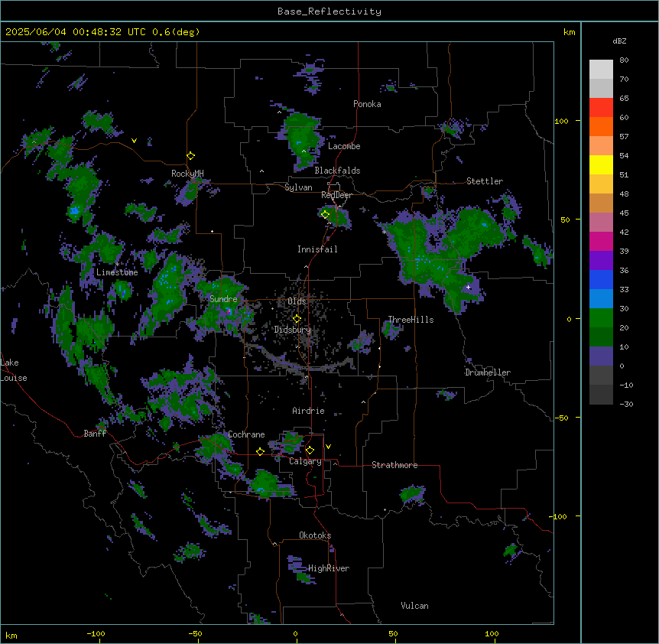Screen dimensions: 659x644
Task: Click the yellow diamond marker south of Red Deer
Action: tap(325, 214)
